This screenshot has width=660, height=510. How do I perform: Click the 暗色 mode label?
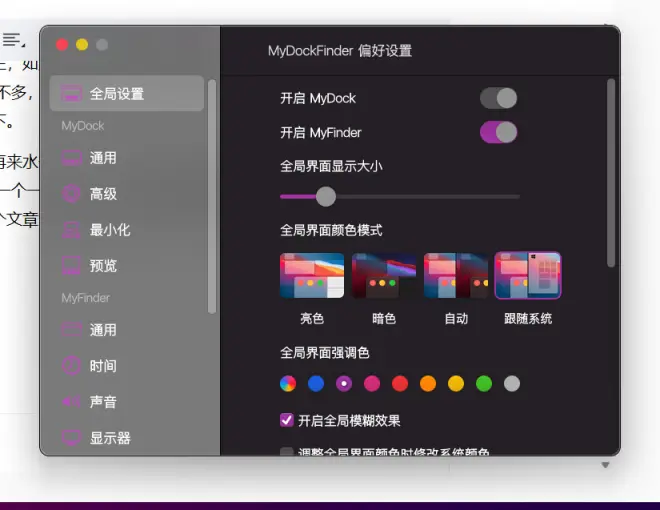(384, 319)
